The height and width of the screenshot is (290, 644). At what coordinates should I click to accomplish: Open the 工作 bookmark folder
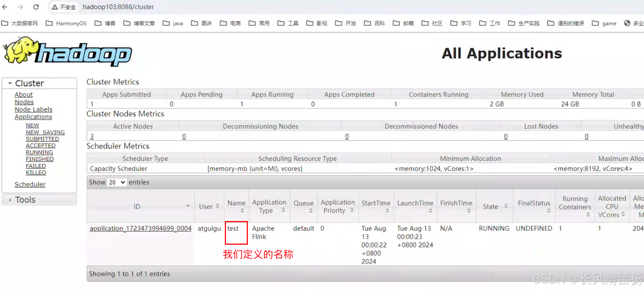490,23
